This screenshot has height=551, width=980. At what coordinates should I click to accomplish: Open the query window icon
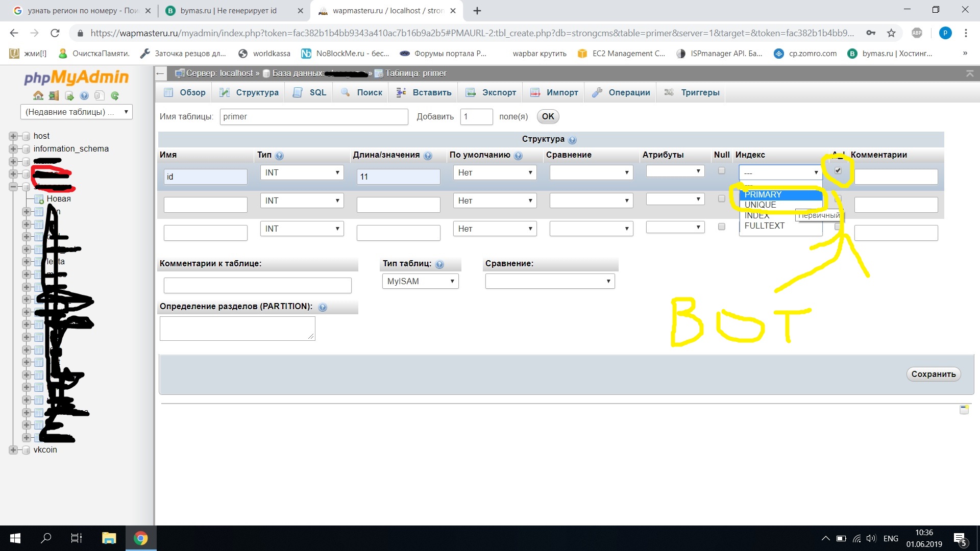coord(69,95)
